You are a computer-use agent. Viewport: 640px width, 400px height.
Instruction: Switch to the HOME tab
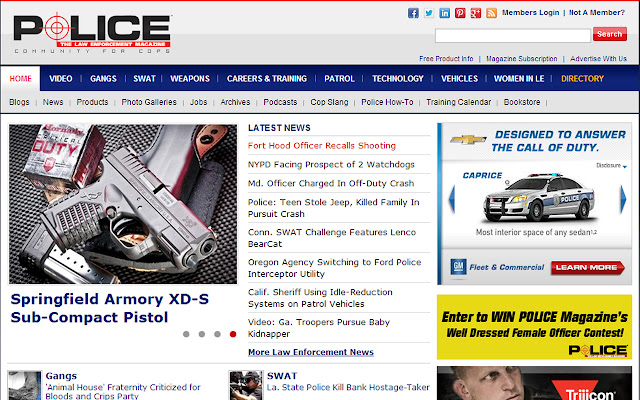[x=20, y=78]
